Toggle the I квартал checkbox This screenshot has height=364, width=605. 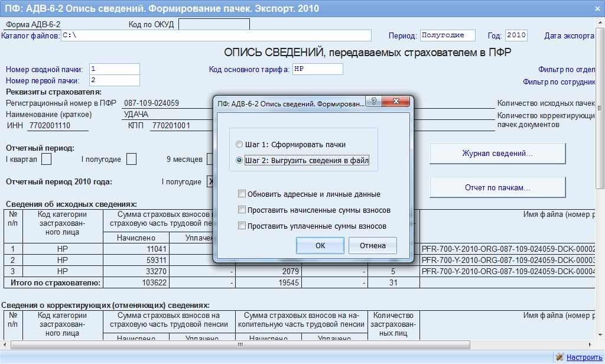pos(46,159)
